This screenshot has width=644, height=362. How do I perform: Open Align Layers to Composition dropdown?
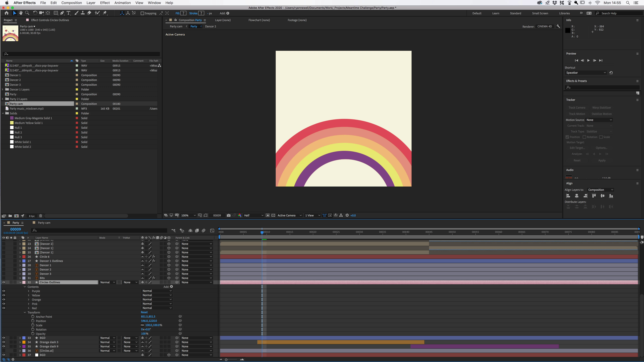point(600,190)
